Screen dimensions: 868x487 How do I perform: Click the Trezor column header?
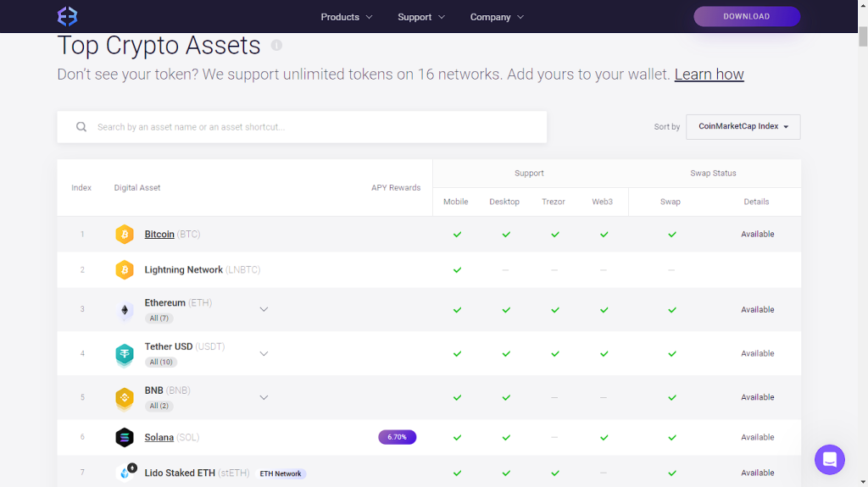tap(554, 202)
